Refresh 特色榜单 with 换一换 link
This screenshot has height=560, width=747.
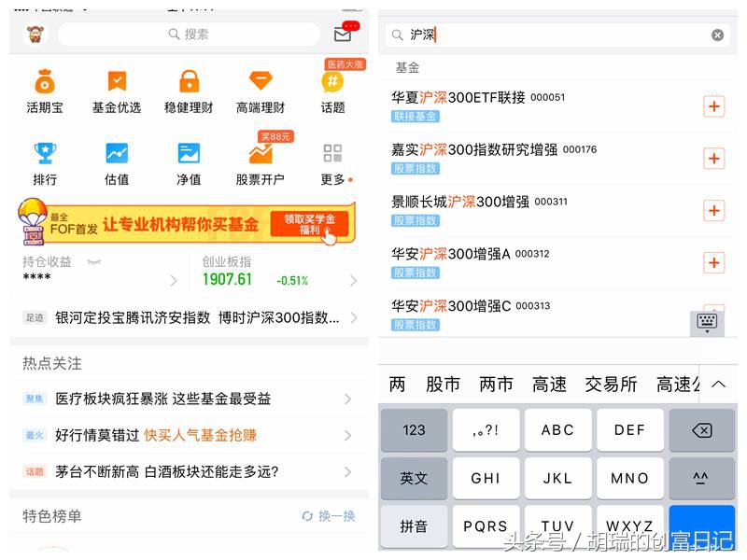point(329,516)
